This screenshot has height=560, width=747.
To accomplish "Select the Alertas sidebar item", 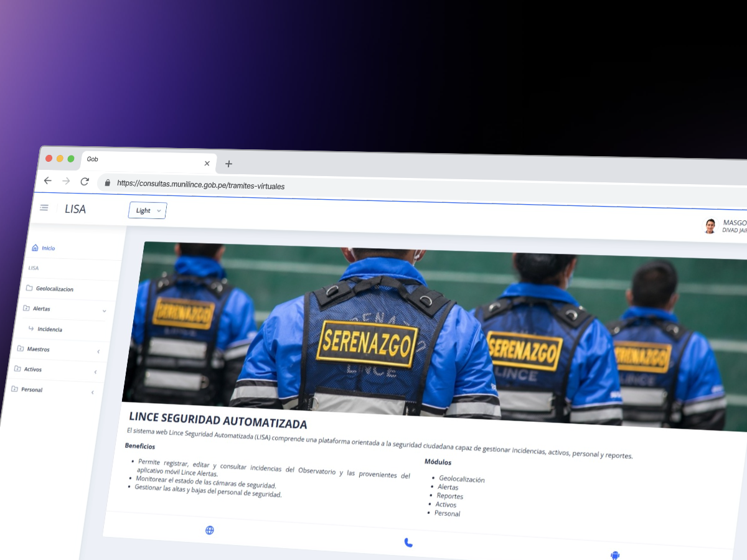I will click(x=42, y=309).
